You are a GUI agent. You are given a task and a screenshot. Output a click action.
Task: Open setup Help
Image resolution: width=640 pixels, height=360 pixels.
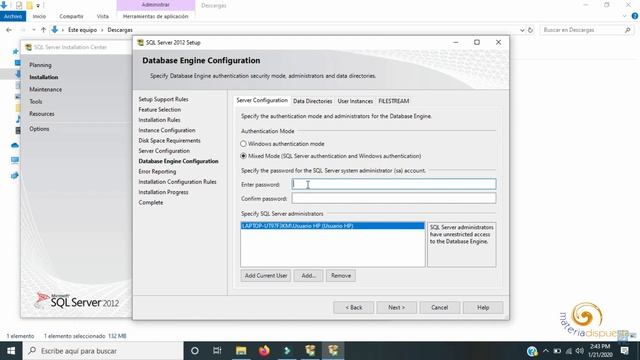(x=483, y=307)
